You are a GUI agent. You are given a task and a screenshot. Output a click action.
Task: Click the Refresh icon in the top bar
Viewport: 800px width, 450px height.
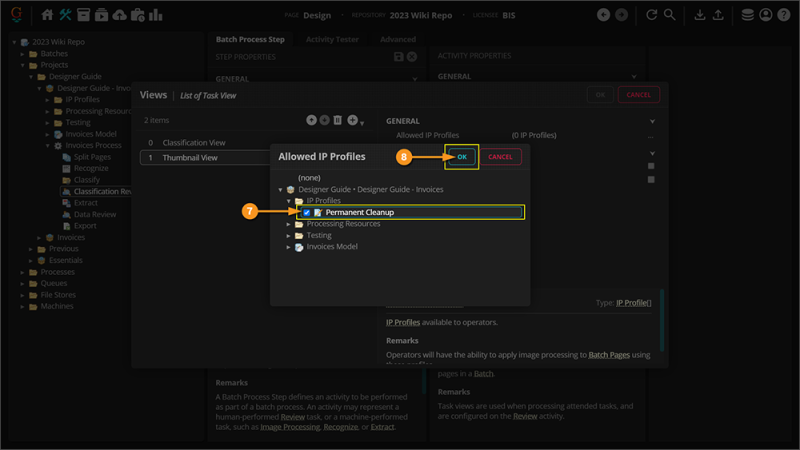pyautogui.click(x=652, y=15)
